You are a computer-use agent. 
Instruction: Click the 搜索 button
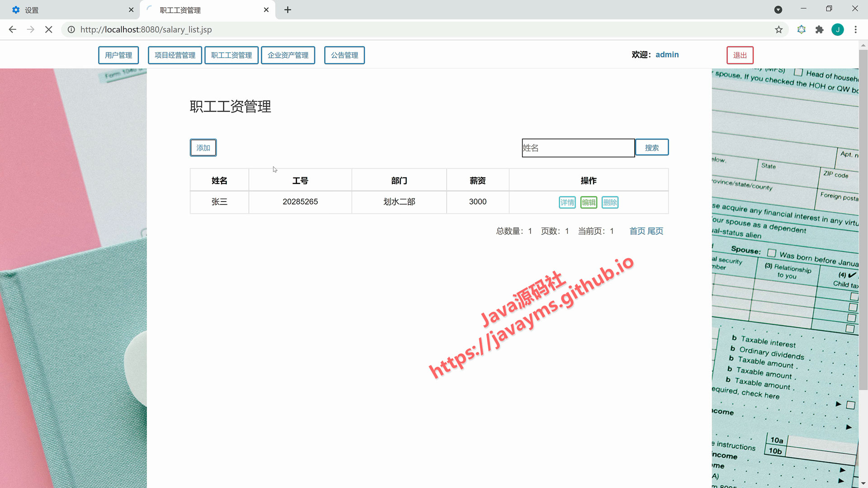point(652,147)
